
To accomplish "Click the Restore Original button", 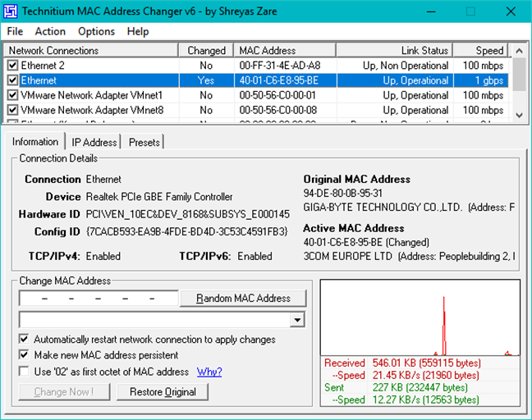I will coord(163,392).
